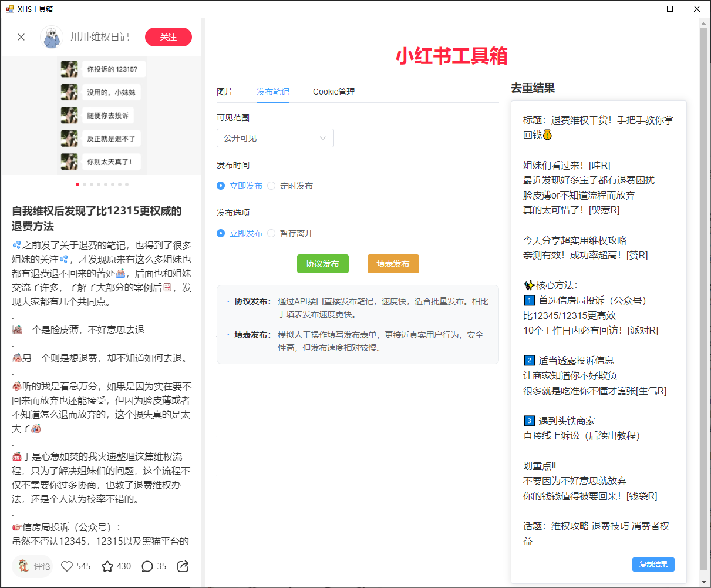The width and height of the screenshot is (711, 588).
Task: Click the chevron arrow of the 可见范围 dropdown
Action: pyautogui.click(x=323, y=138)
